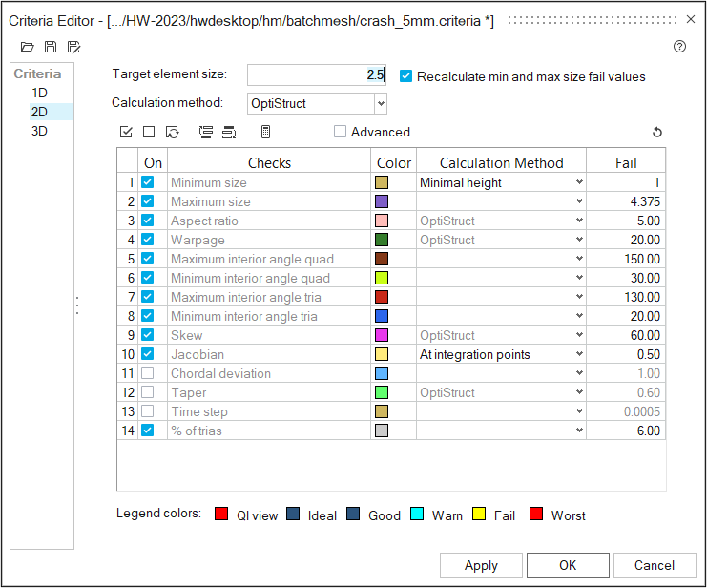Click the Warpage green color swatch
This screenshot has height=588, width=707.
[383, 240]
